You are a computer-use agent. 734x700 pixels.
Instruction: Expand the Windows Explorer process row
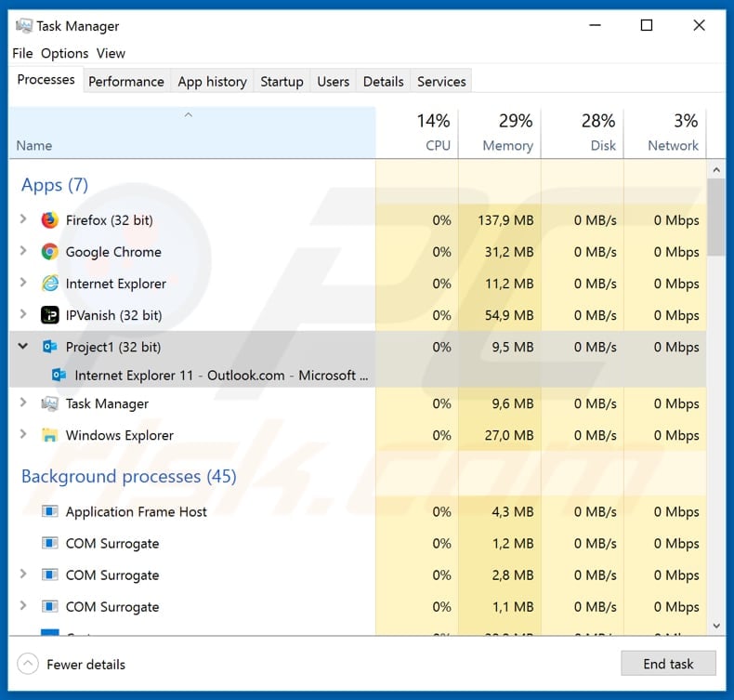click(22, 434)
